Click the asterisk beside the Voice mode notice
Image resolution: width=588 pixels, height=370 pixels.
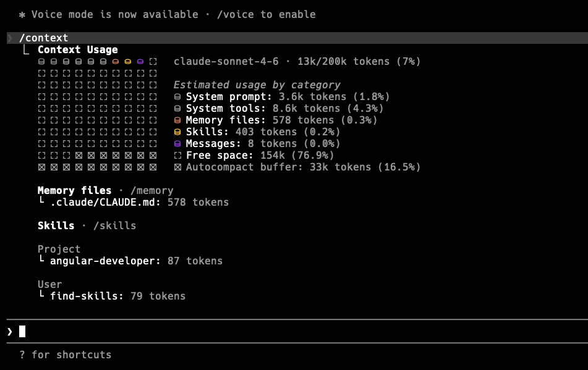tap(22, 15)
